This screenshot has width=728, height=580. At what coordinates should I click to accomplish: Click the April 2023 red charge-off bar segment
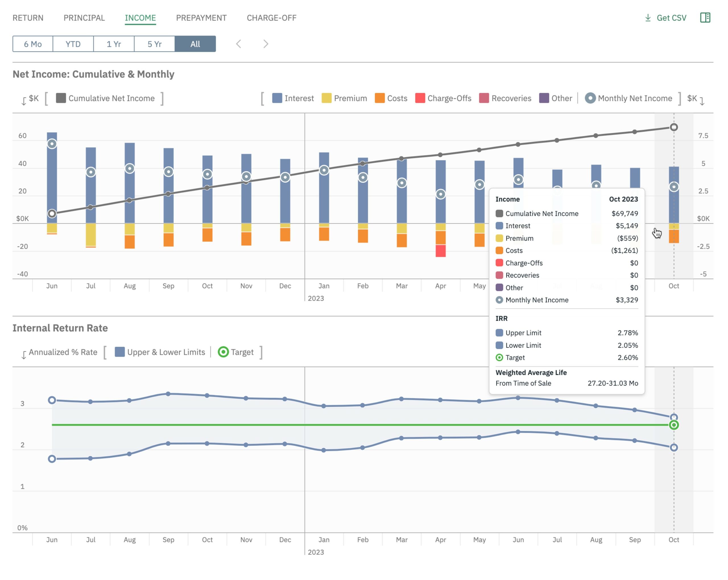pos(440,251)
